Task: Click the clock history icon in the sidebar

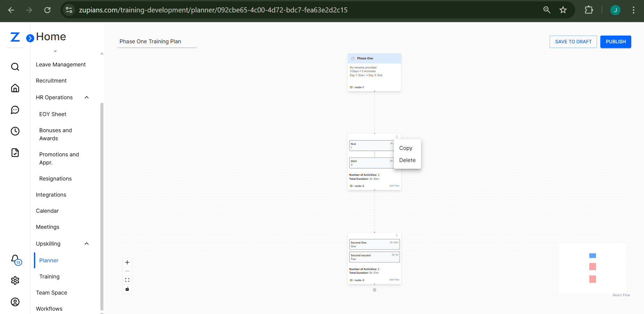Action: [15, 131]
